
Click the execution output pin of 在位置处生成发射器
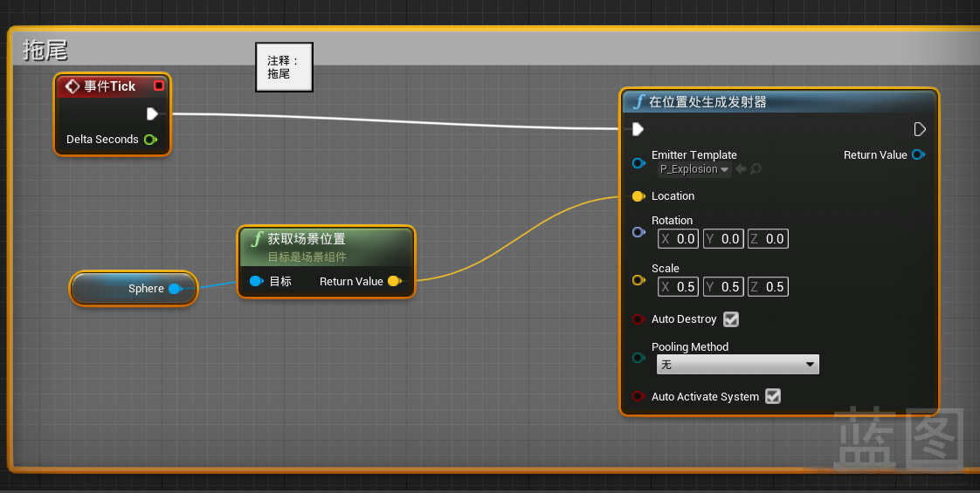(x=920, y=129)
